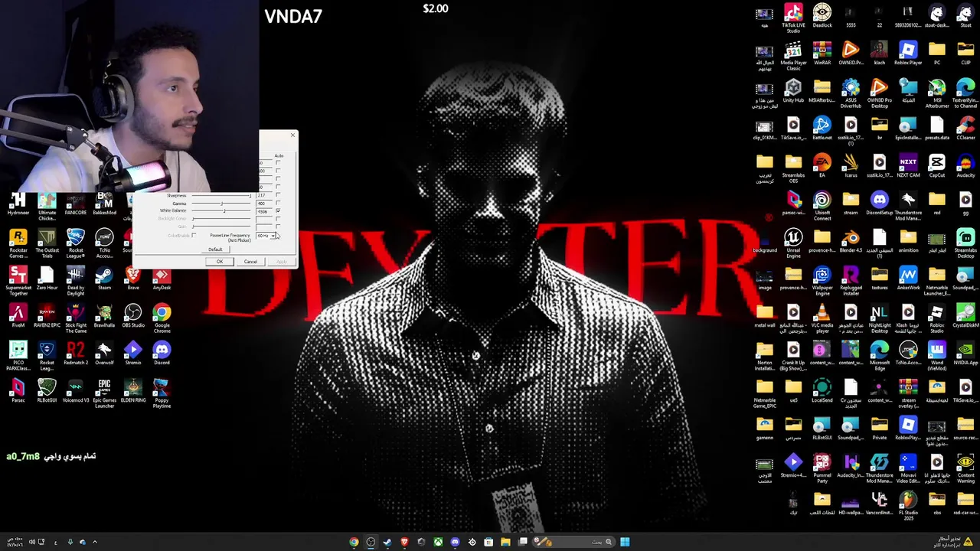
Task: Open the Google Chrome desktop shortcut
Action: click(x=162, y=318)
